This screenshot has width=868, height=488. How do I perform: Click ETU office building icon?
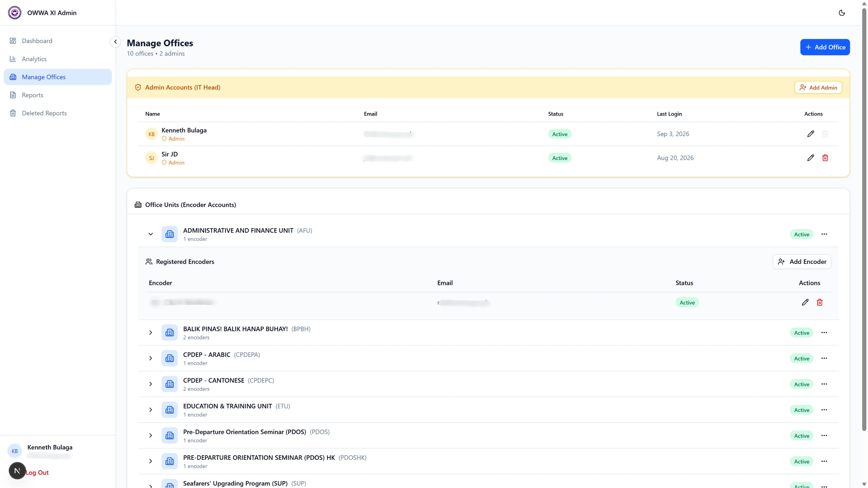(x=169, y=410)
